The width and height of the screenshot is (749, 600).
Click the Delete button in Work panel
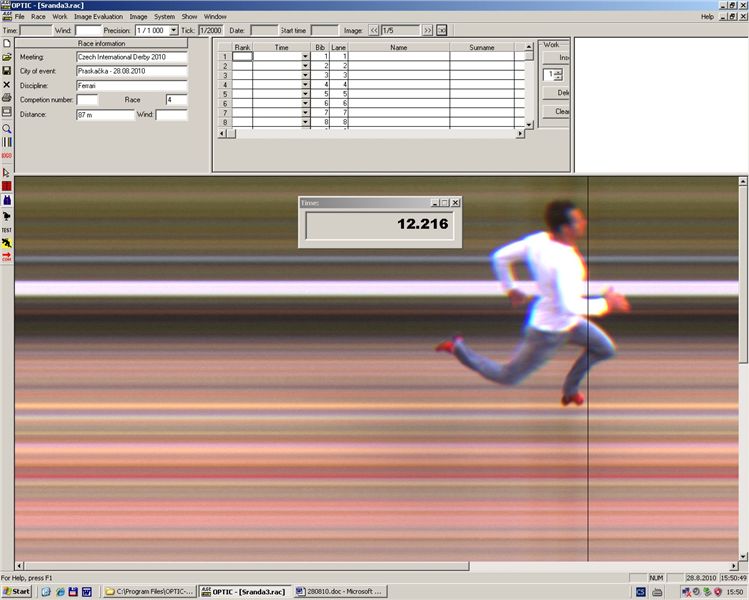[x=556, y=93]
